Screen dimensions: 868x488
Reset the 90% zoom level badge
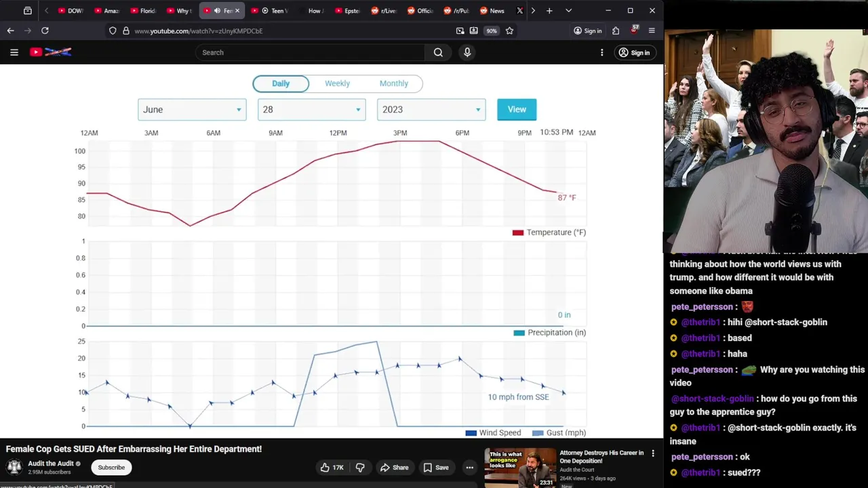[x=491, y=30]
